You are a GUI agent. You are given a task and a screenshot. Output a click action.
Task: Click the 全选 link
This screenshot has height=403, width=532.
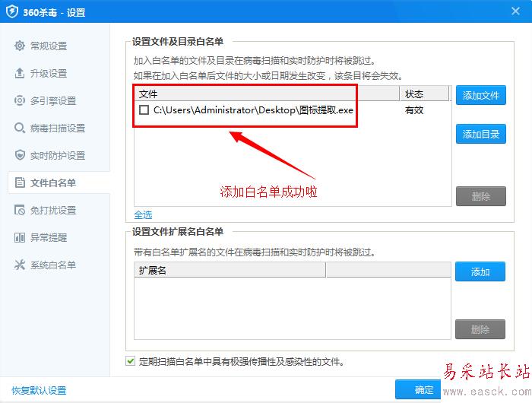click(x=143, y=215)
